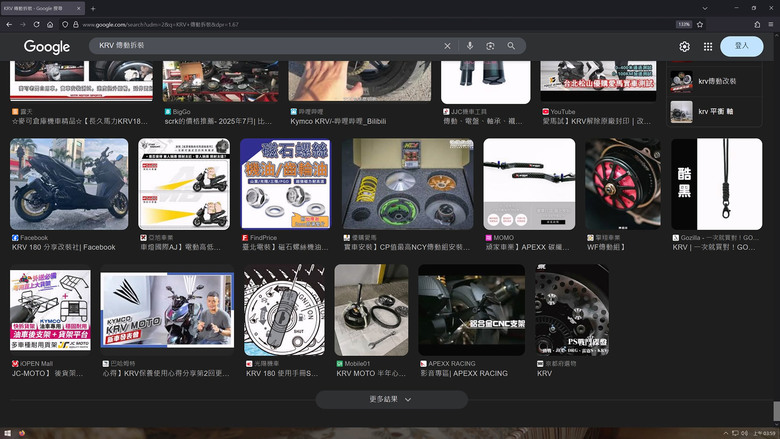The height and width of the screenshot is (439, 780).
Task: Go back with browser back arrow
Action: [9, 24]
